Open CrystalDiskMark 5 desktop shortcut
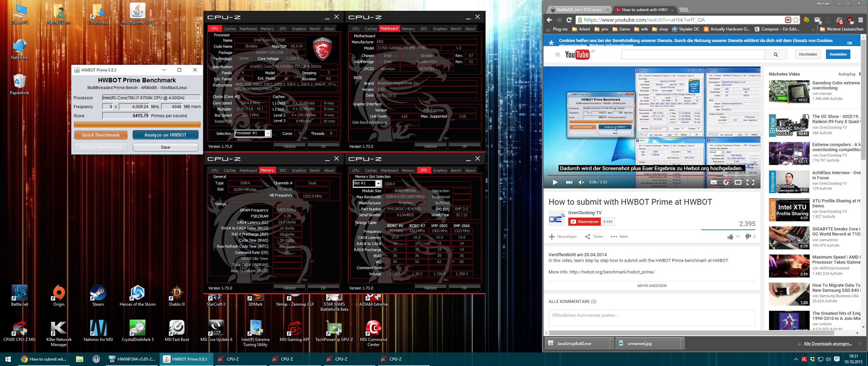The height and width of the screenshot is (366, 868). click(138, 331)
